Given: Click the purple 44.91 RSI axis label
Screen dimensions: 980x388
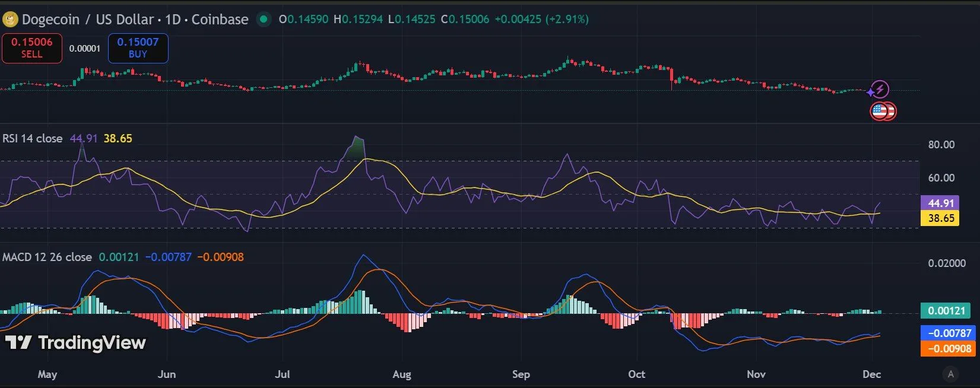Looking at the screenshot, I should tap(940, 203).
